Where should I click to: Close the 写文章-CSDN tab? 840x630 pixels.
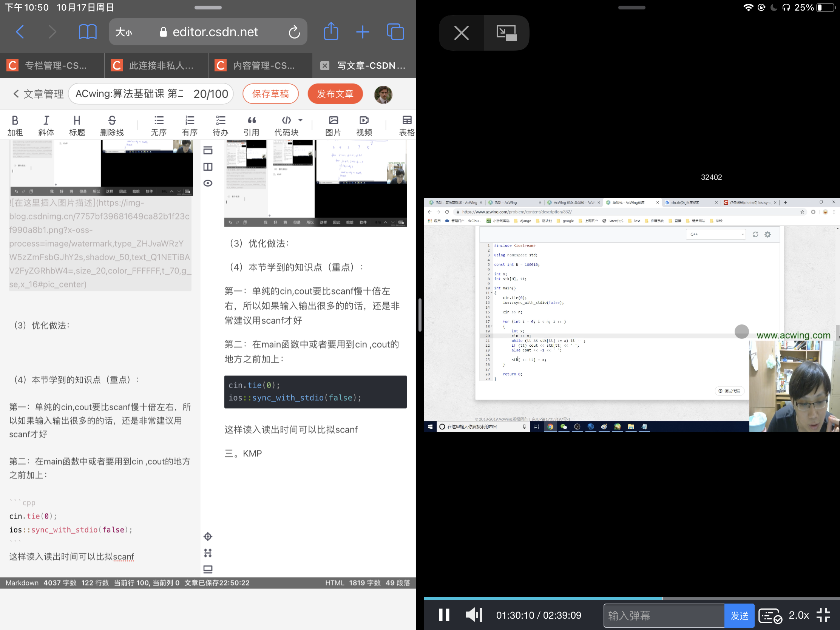click(x=325, y=66)
